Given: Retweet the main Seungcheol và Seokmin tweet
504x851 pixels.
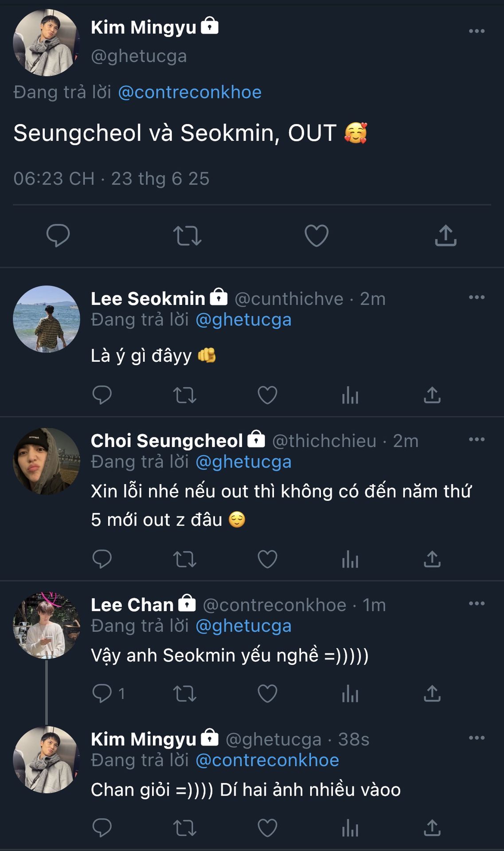Looking at the screenshot, I should (x=187, y=235).
